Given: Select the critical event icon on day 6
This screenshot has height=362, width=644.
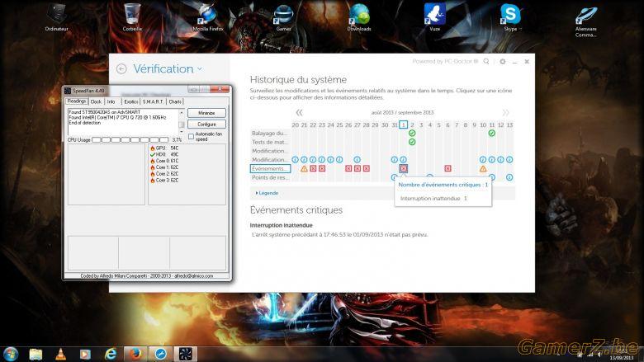Looking at the screenshot, I should [x=447, y=168].
